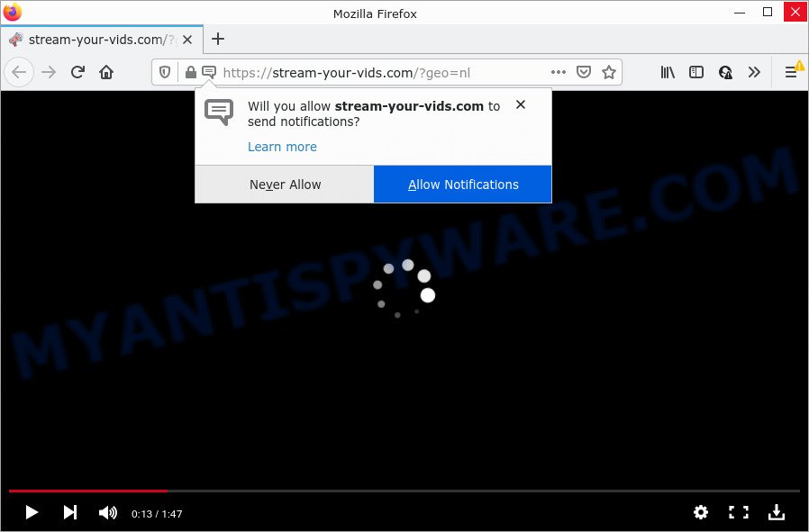Open the page actions three-dot menu
Screen dimensions: 809x532
[559, 72]
